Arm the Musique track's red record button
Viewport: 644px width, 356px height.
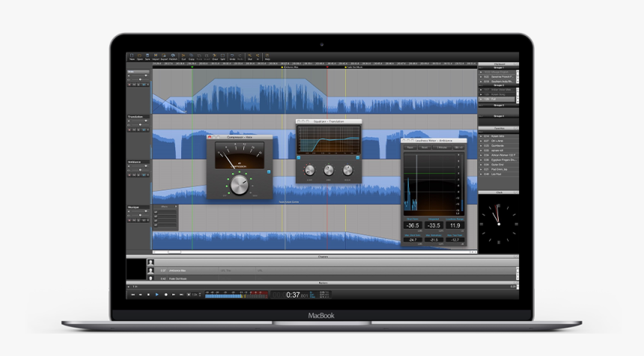(x=130, y=220)
